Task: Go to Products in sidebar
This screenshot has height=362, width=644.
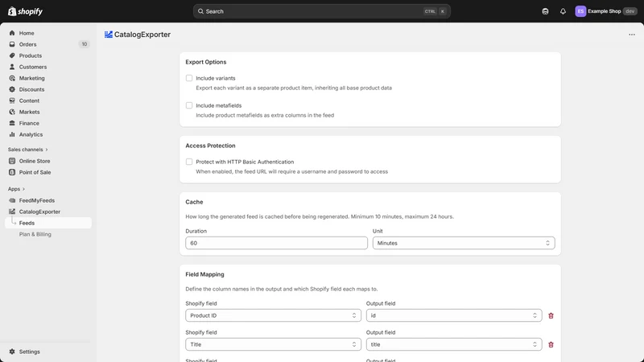Action: [31, 56]
